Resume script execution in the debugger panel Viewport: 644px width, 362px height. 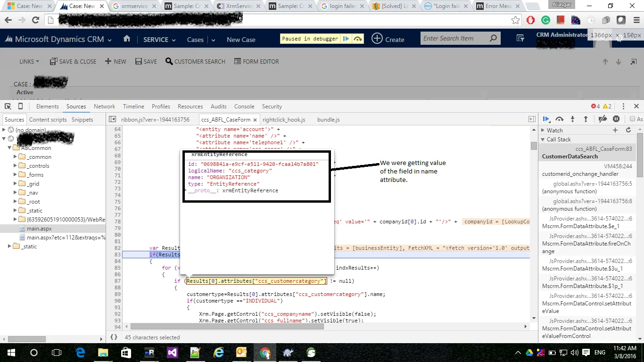point(546,119)
